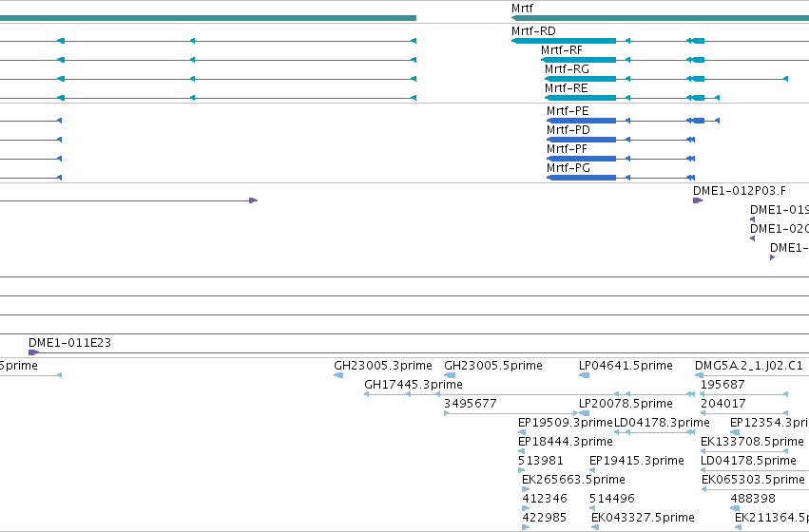
Task: Click the 513981 feature arrow glyph
Action: pyautogui.click(x=521, y=470)
